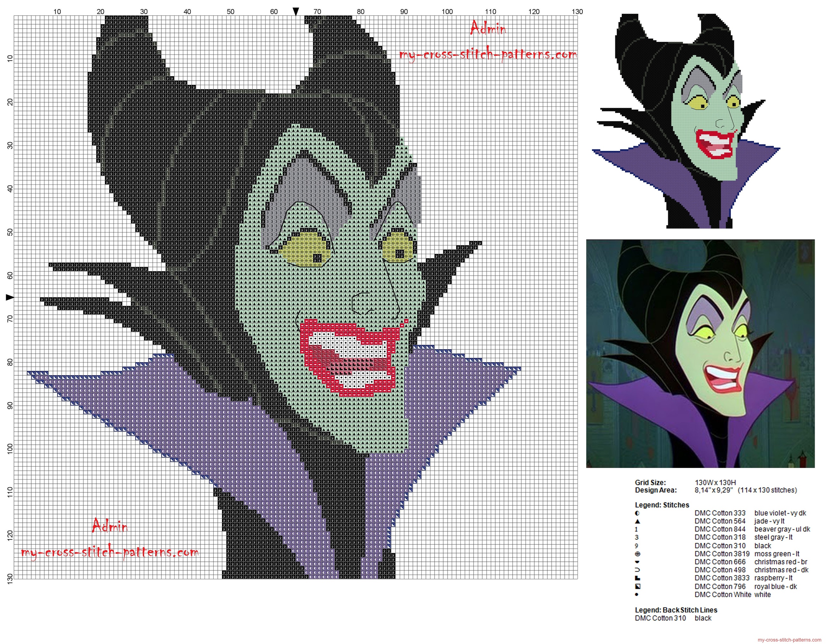Click the solid triangle symbol for jade

[x=637, y=521]
